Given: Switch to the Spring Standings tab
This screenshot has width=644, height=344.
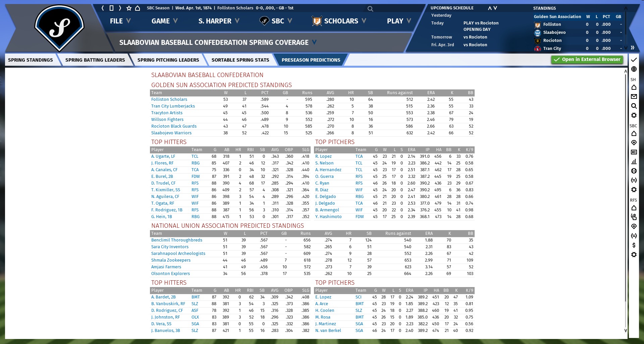Looking at the screenshot, I should [x=31, y=60].
